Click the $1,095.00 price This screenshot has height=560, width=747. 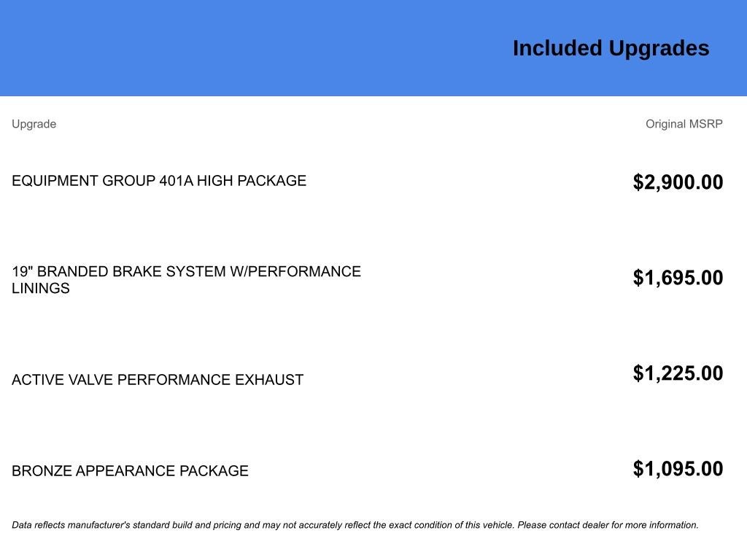point(678,469)
